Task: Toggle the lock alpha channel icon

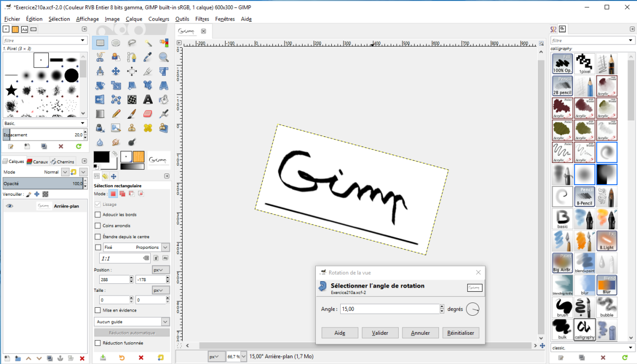Action: point(45,194)
